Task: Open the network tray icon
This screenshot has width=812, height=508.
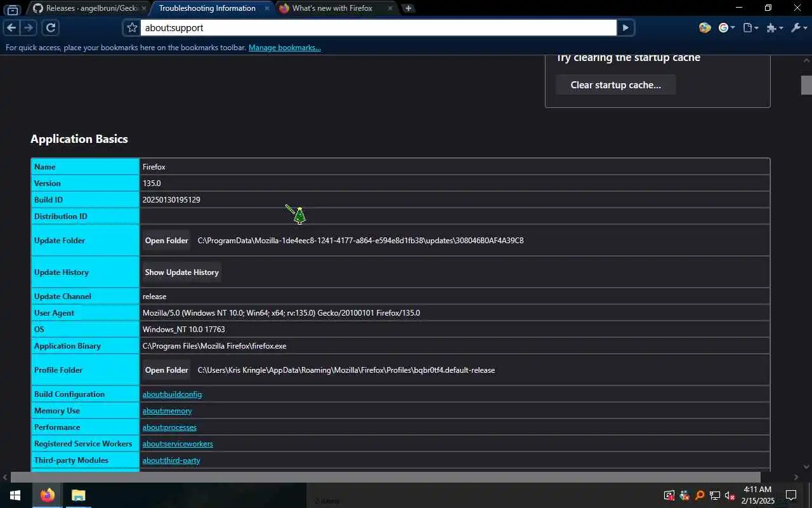Action: [x=715, y=495]
